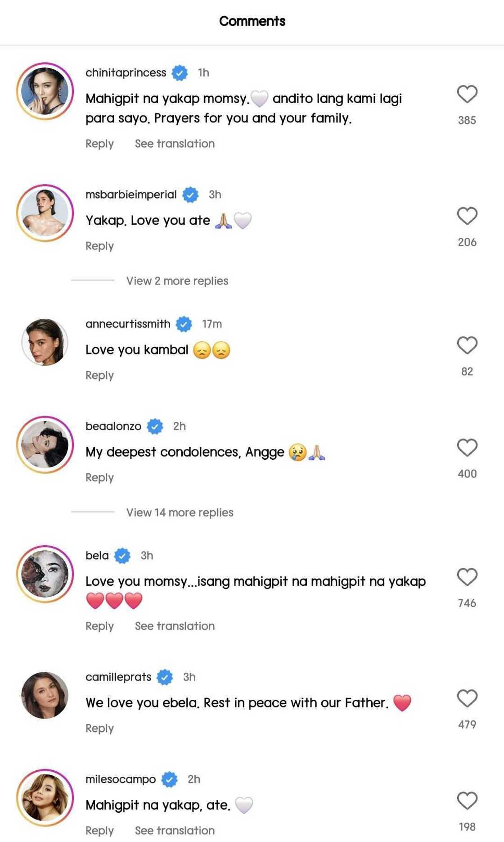Click milesocampo's blue verified checkmark
Image resolution: width=504 pixels, height=842 pixels.
click(x=169, y=779)
